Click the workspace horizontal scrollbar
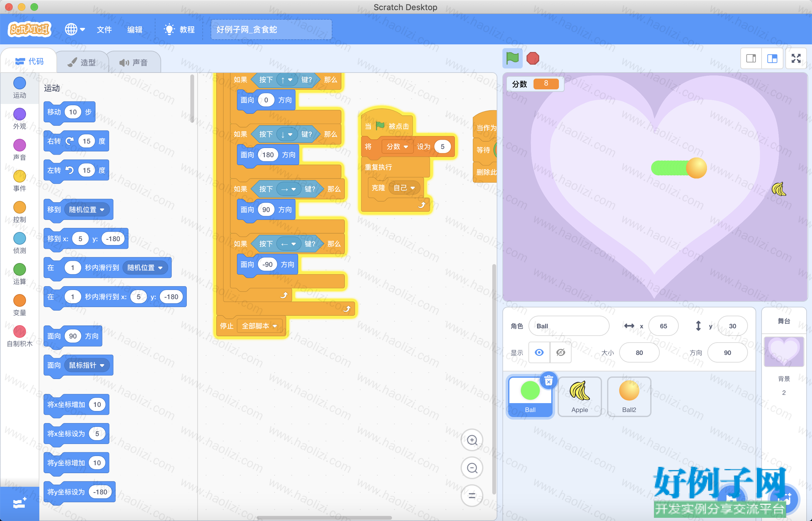Image resolution: width=812 pixels, height=521 pixels. (324, 518)
